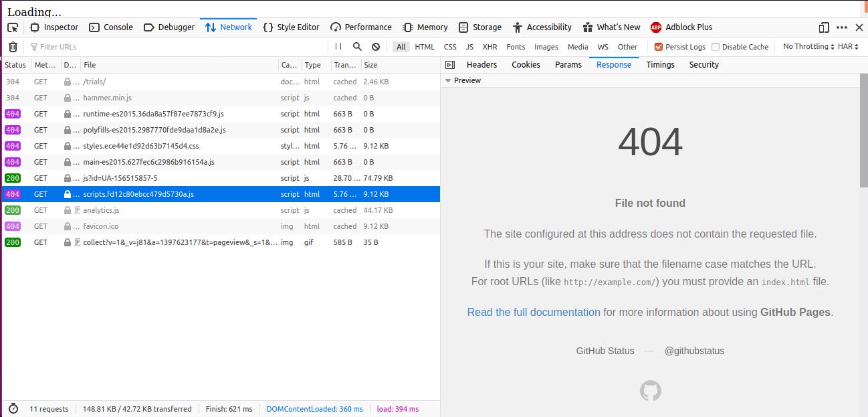
Task: Sort by the Size column header
Action: click(400, 65)
